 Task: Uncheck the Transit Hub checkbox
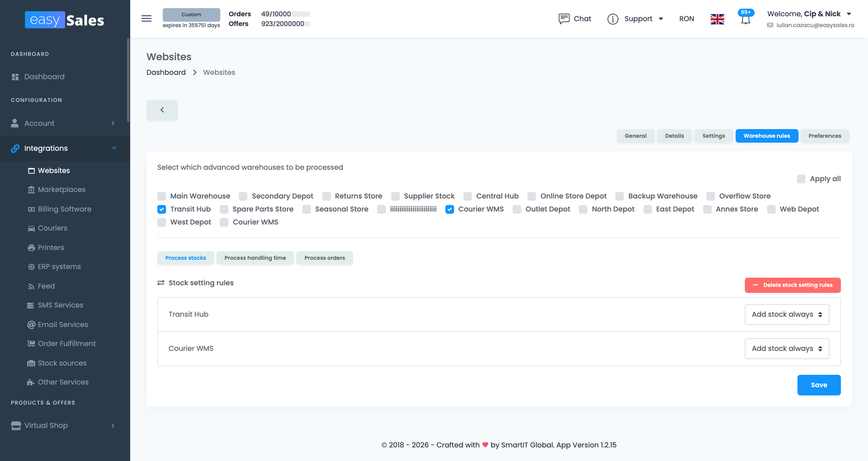tap(162, 209)
